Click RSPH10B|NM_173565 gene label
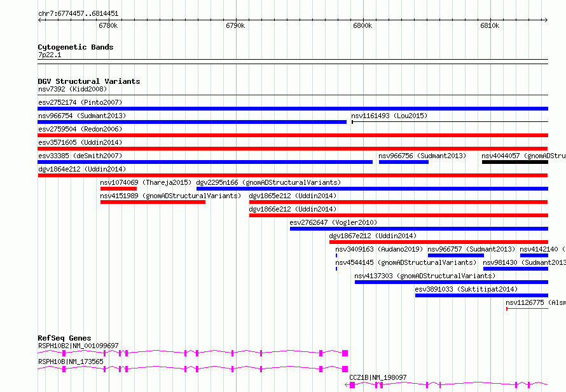 pyautogui.click(x=71, y=362)
